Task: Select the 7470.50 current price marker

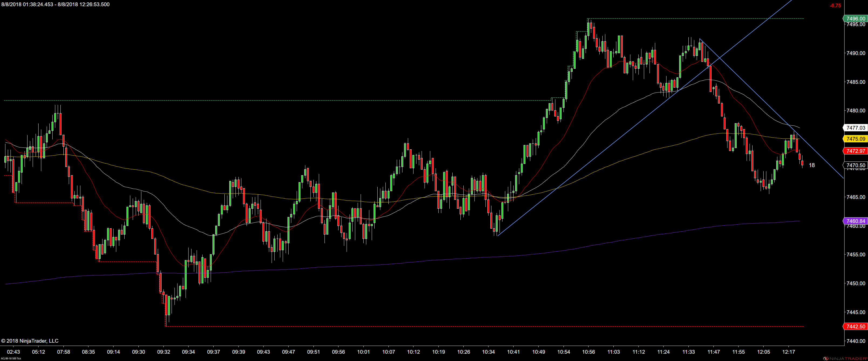Action: tap(855, 165)
